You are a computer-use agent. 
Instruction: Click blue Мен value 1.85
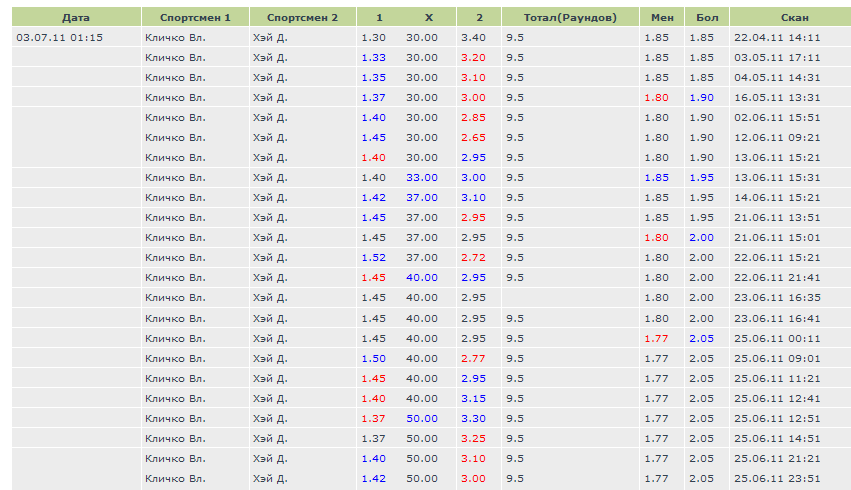point(656,178)
